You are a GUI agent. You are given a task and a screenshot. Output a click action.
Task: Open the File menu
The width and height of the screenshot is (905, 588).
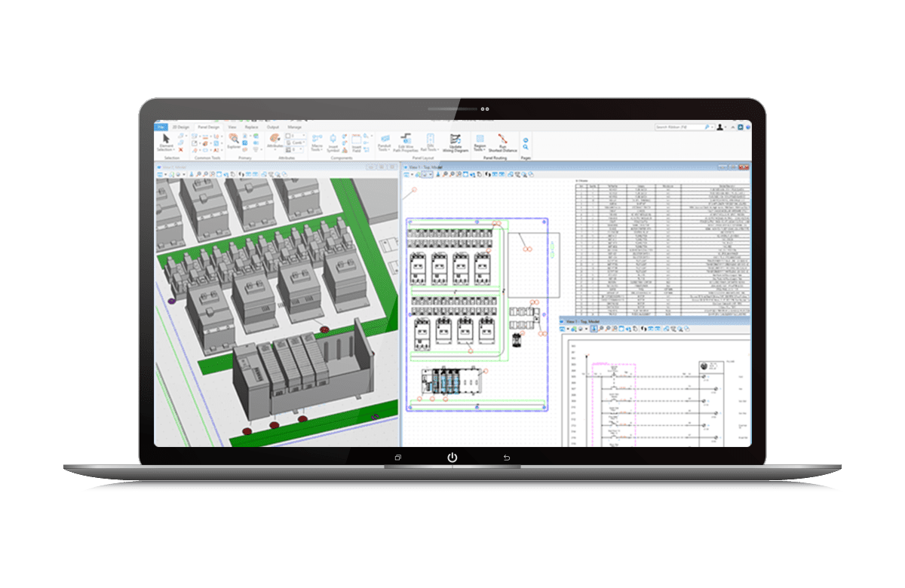click(x=162, y=127)
